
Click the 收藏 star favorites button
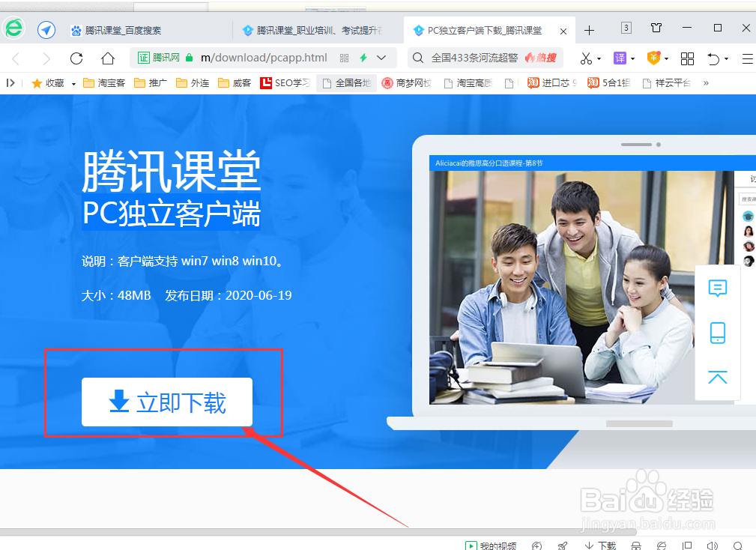pos(48,83)
